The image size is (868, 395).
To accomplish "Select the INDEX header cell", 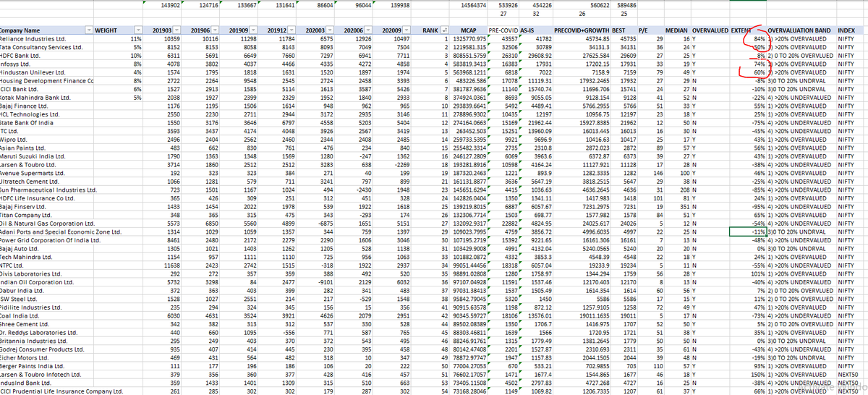I will pyautogui.click(x=851, y=30).
